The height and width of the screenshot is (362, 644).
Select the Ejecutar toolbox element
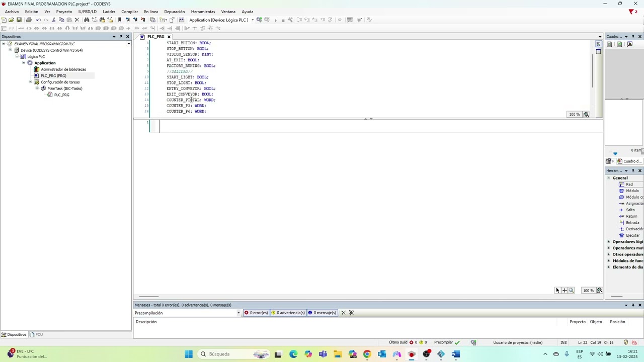pos(629,235)
